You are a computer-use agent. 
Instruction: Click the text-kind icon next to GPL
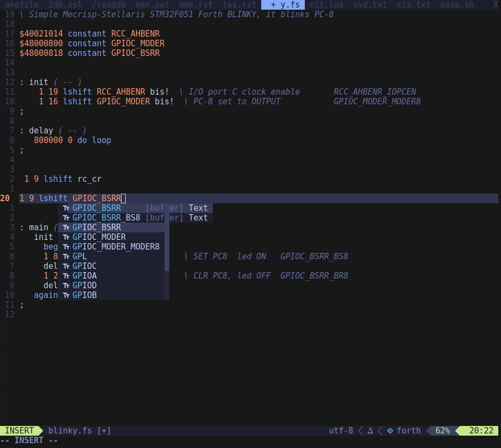pos(66,257)
